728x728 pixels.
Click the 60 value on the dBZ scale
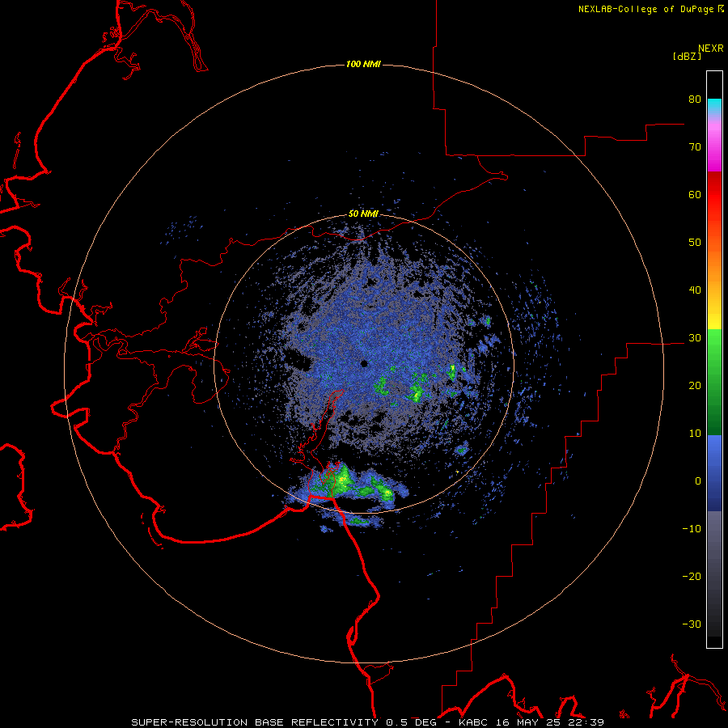click(695, 194)
